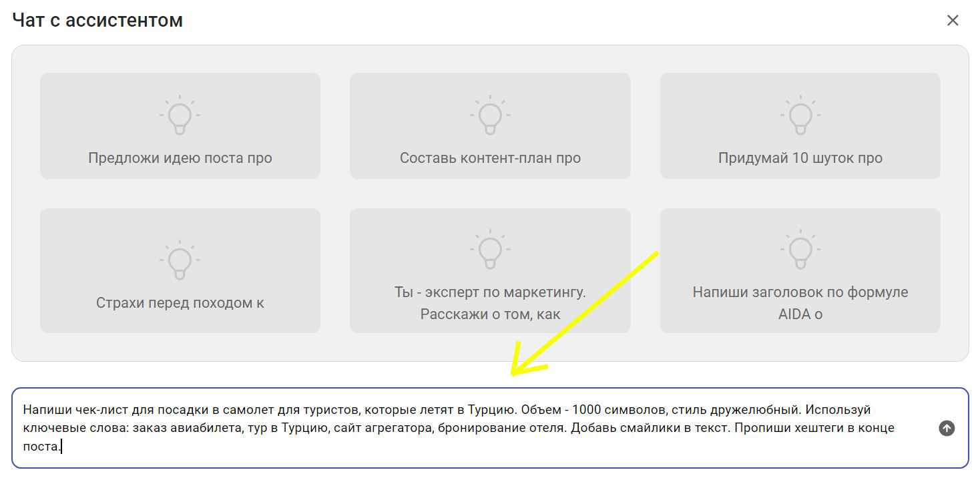The width and height of the screenshot is (980, 482).
Task: Click the lightbulb icon above 'Предложи идею поста про'
Action: (180, 115)
